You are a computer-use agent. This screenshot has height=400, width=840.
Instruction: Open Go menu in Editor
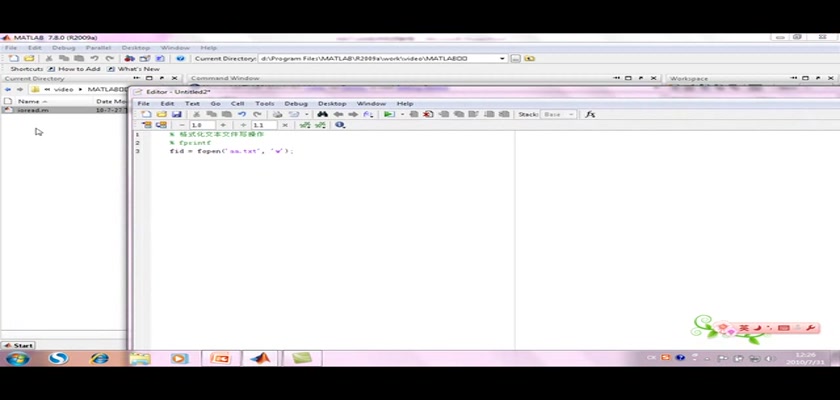click(215, 103)
